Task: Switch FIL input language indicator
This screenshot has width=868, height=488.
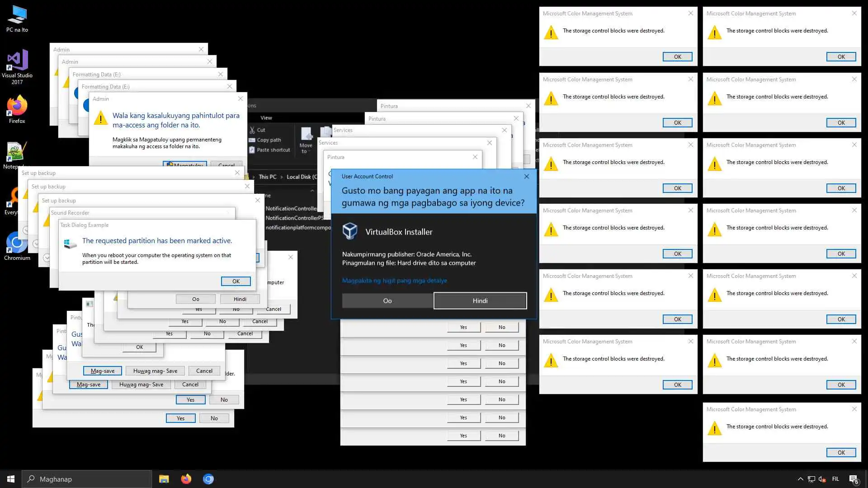Action: click(835, 479)
